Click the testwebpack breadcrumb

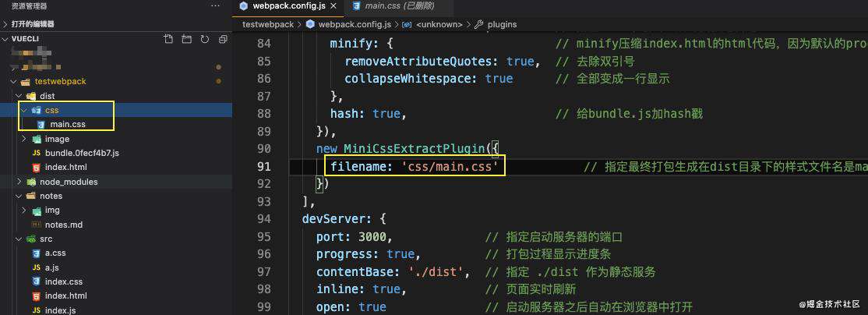coord(268,24)
